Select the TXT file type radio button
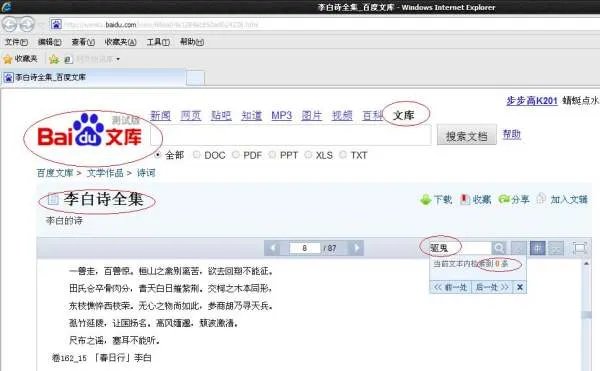Viewport: 600px width, 371px height. tap(343, 155)
